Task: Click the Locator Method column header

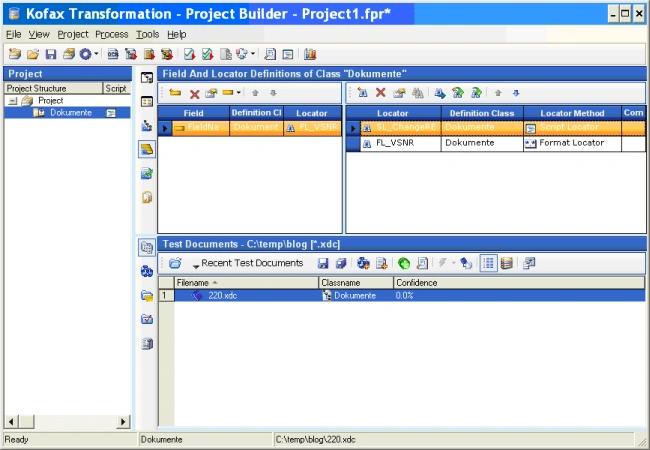Action: click(x=572, y=113)
